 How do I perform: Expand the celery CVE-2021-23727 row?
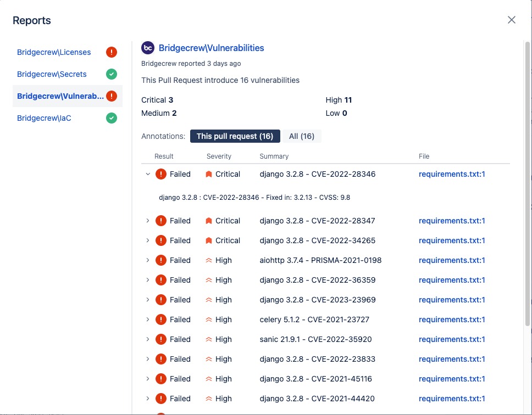pyautogui.click(x=148, y=319)
